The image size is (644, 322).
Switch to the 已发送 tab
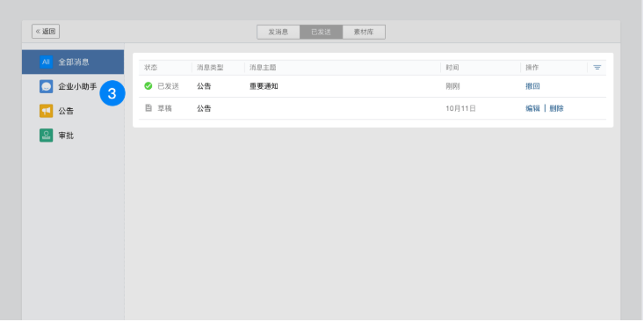click(322, 32)
